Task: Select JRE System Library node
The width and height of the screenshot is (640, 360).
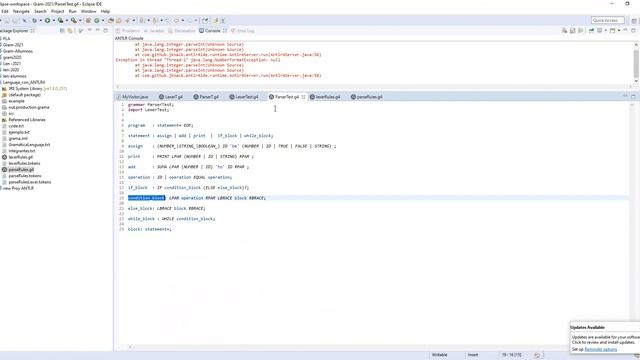Action: click(34, 89)
